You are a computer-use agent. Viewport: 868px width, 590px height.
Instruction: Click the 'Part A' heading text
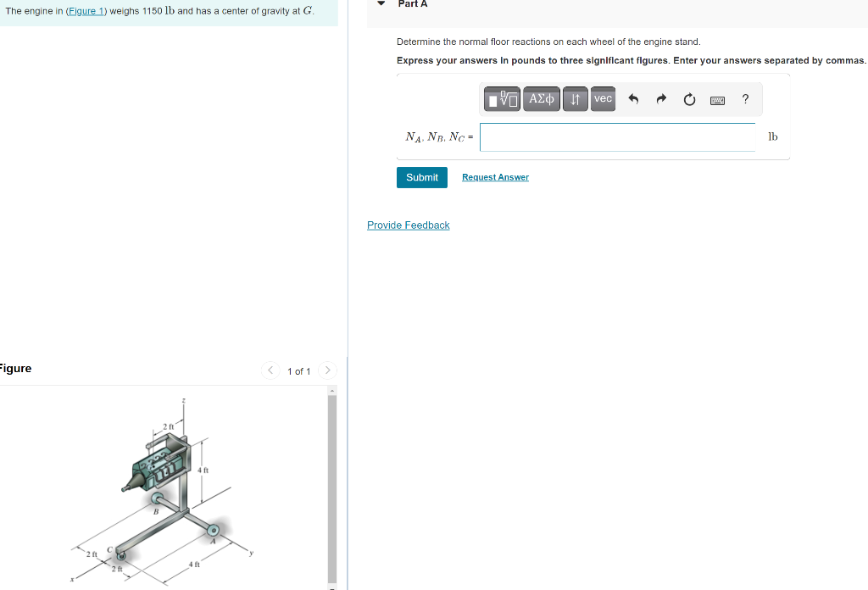413,4
